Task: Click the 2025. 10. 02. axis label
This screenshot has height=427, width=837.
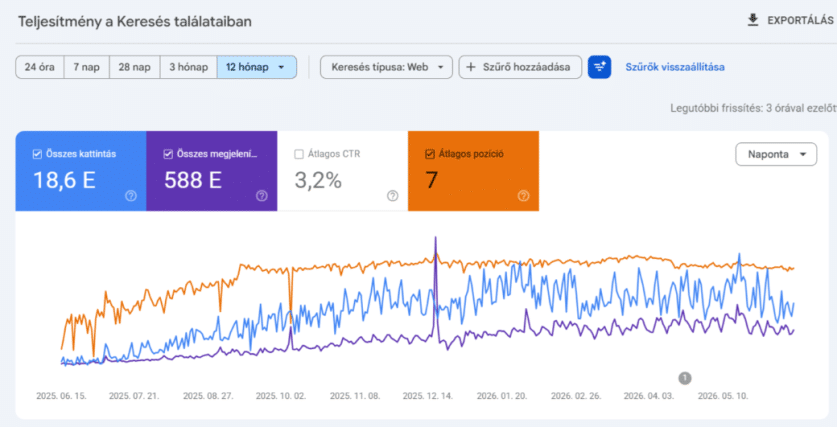Action: coord(281,396)
